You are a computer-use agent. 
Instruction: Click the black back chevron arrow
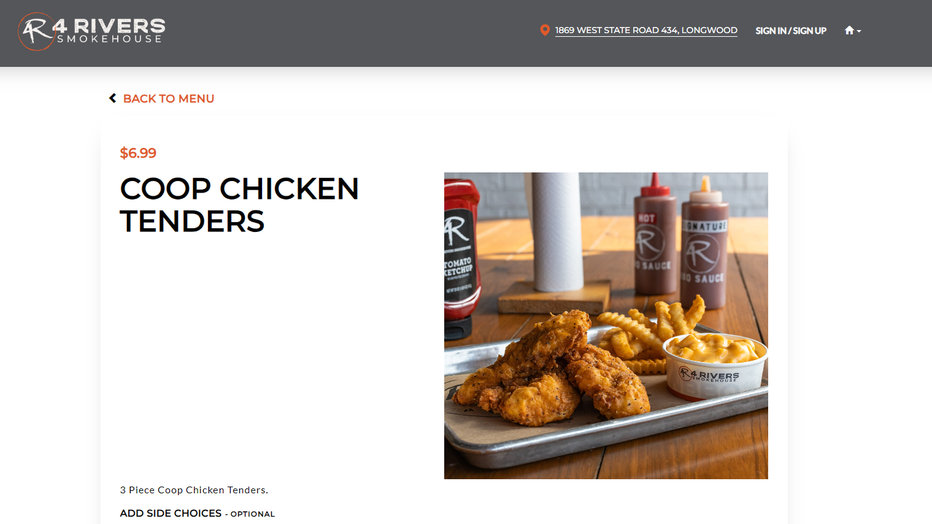[x=112, y=98]
